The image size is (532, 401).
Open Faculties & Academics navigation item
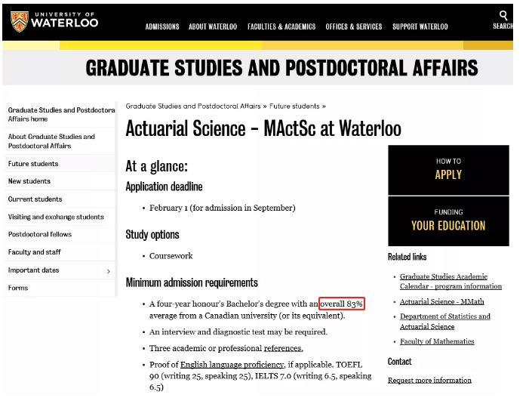(281, 26)
